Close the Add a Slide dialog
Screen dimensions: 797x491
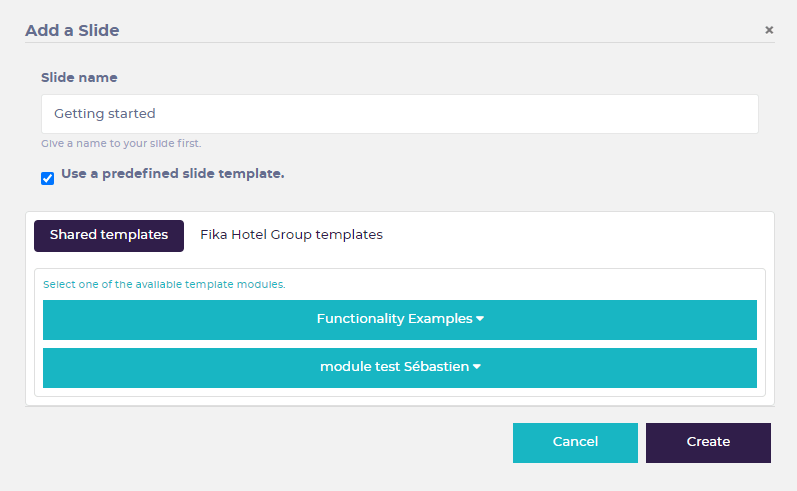[769, 30]
